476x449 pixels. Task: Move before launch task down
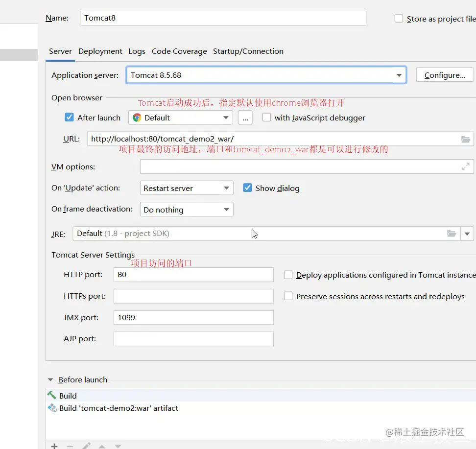click(x=118, y=446)
